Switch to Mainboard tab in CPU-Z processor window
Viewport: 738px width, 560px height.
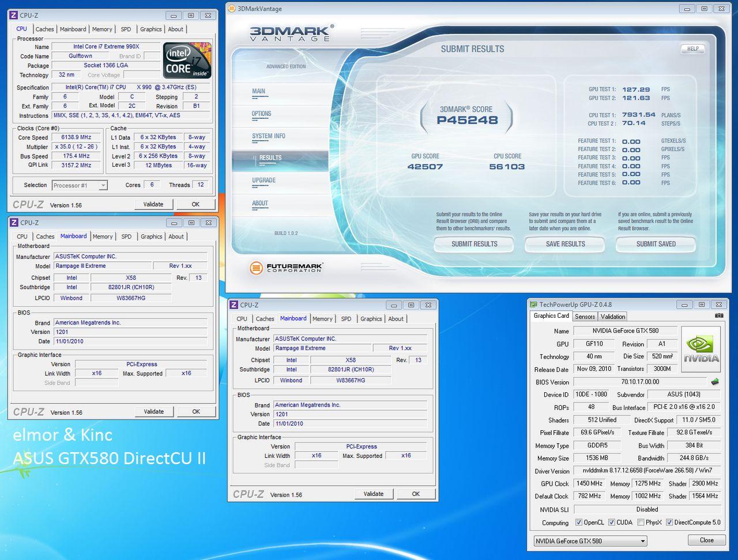[73, 29]
